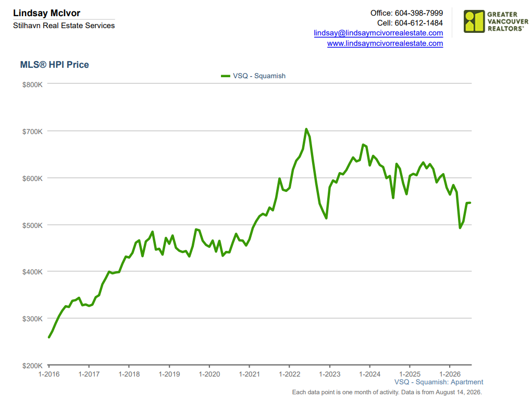Click the Stilhavn Real Estate Services text
532x400 pixels.
click(x=64, y=26)
